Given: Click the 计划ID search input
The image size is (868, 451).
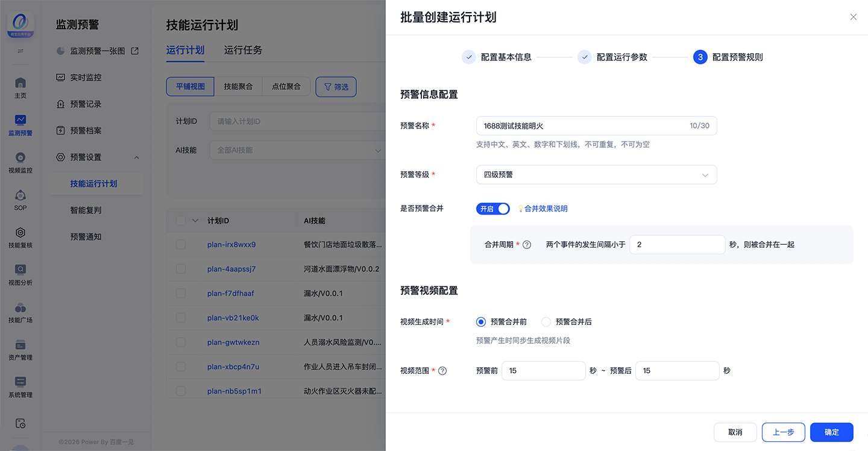Looking at the screenshot, I should point(298,121).
